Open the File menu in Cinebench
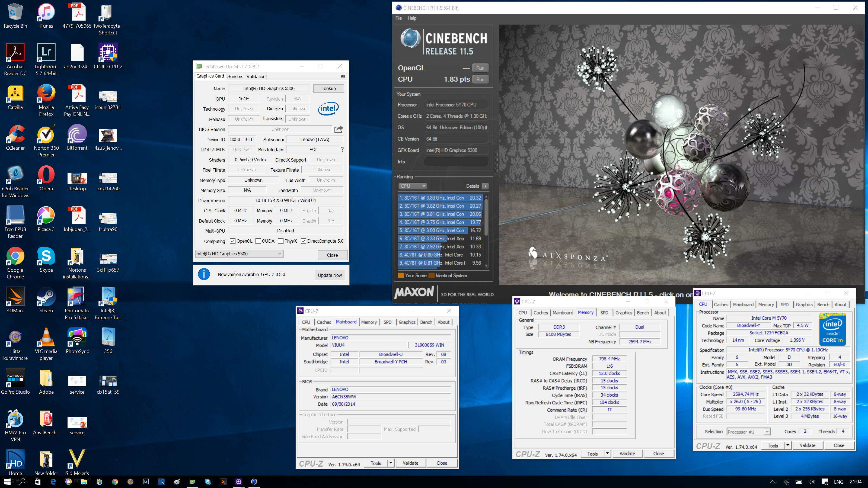 [x=398, y=18]
